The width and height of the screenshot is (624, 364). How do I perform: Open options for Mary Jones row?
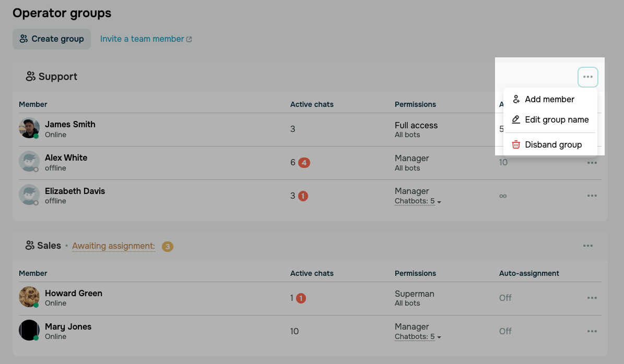click(592, 331)
